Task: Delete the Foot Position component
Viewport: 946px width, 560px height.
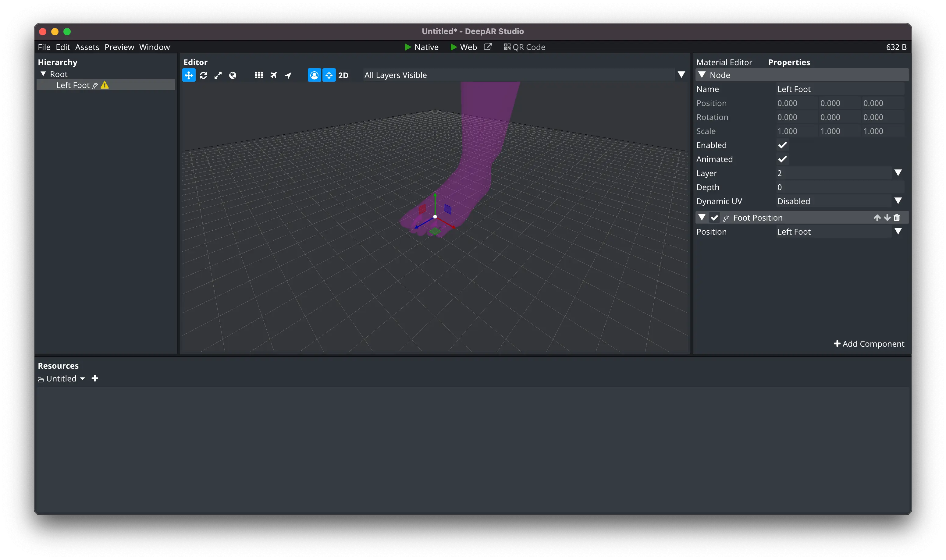Action: point(897,218)
